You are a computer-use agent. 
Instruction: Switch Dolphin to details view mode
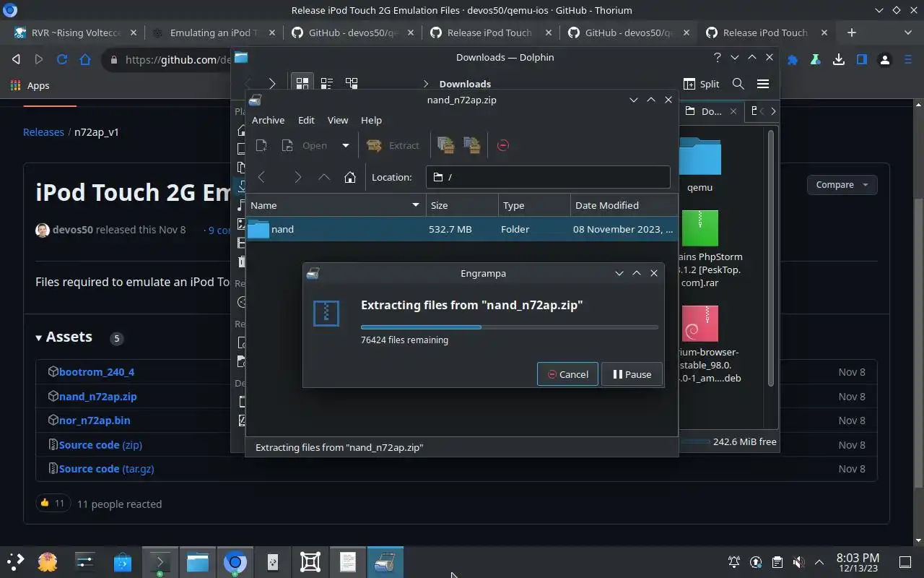[352, 84]
